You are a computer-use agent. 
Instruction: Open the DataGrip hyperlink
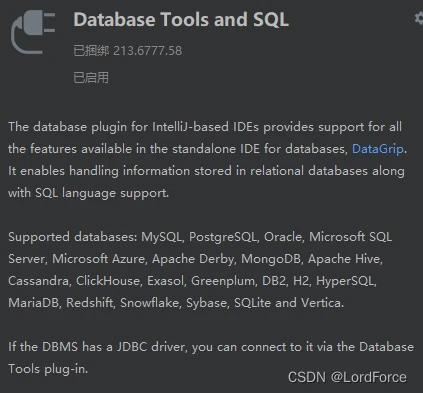[378, 149]
